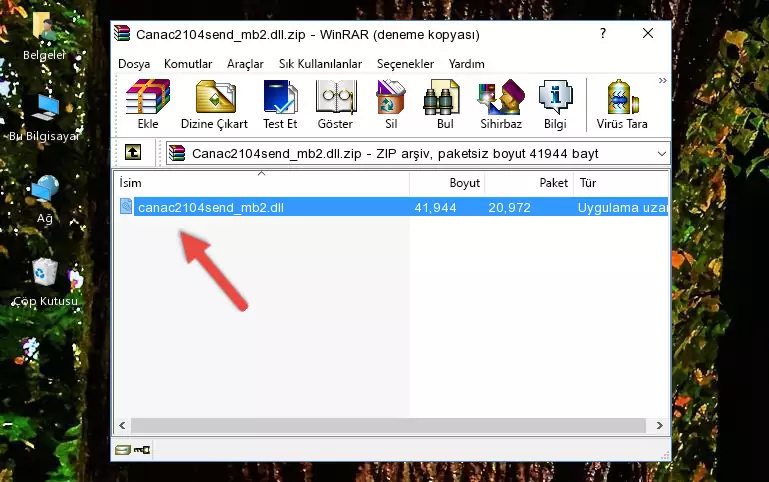Click the WinRAR title bar app icon
769x482 pixels.
pyautogui.click(x=122, y=33)
